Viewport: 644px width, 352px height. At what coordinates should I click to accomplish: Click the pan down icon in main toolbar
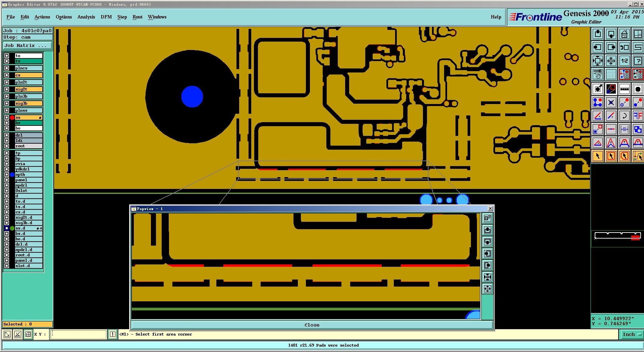(611, 34)
